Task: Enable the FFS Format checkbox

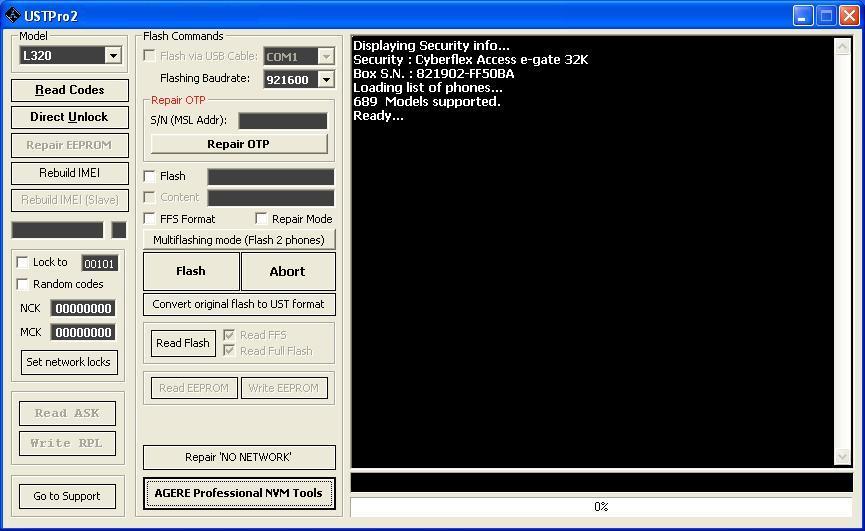Action: [x=149, y=219]
